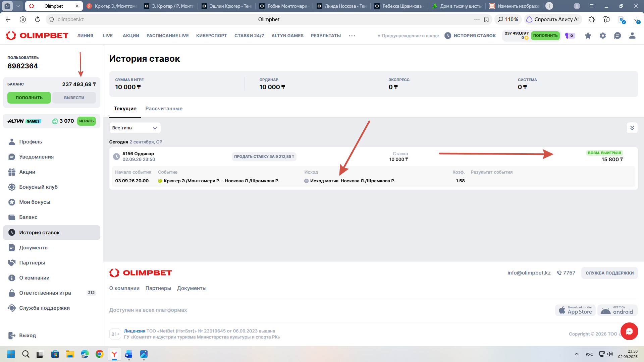Open 'LIVE' in top navigation
Image resolution: width=644 pixels, height=362 pixels.
pos(108,36)
